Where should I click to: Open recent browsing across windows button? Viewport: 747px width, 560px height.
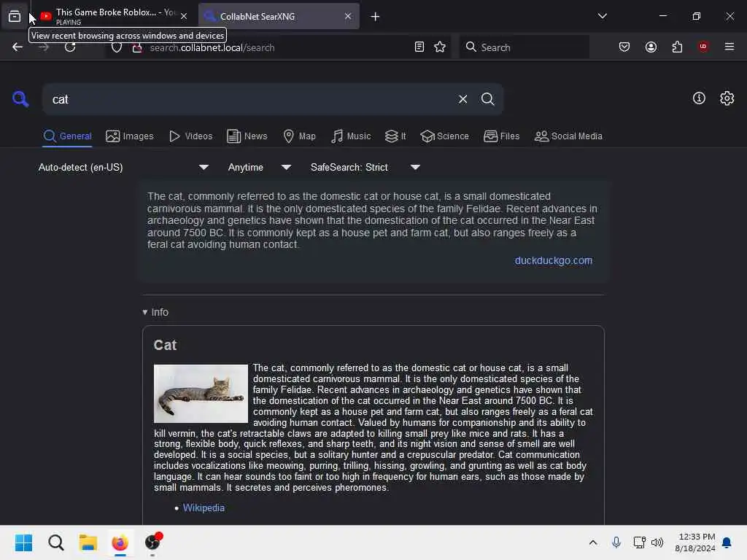pos(15,16)
